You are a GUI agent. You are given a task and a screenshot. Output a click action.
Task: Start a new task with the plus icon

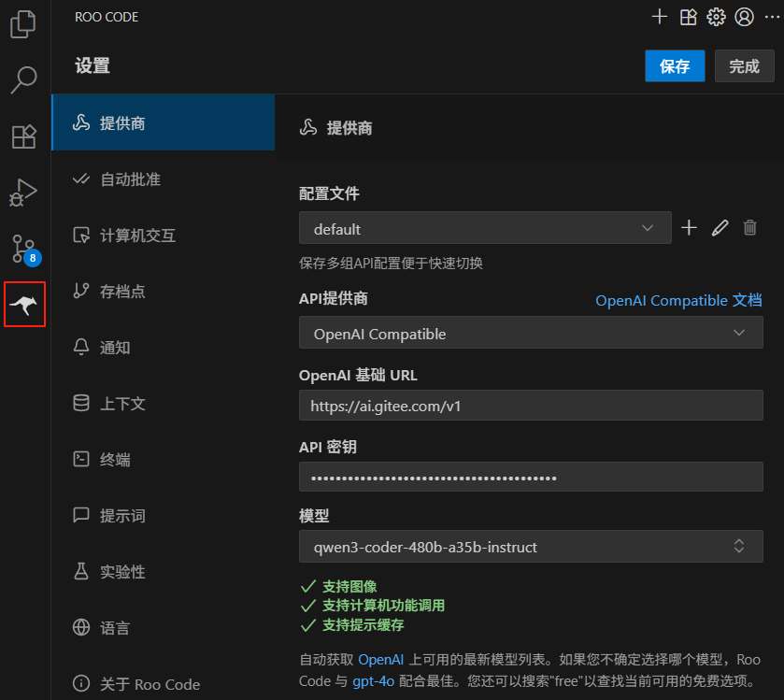pyautogui.click(x=660, y=16)
